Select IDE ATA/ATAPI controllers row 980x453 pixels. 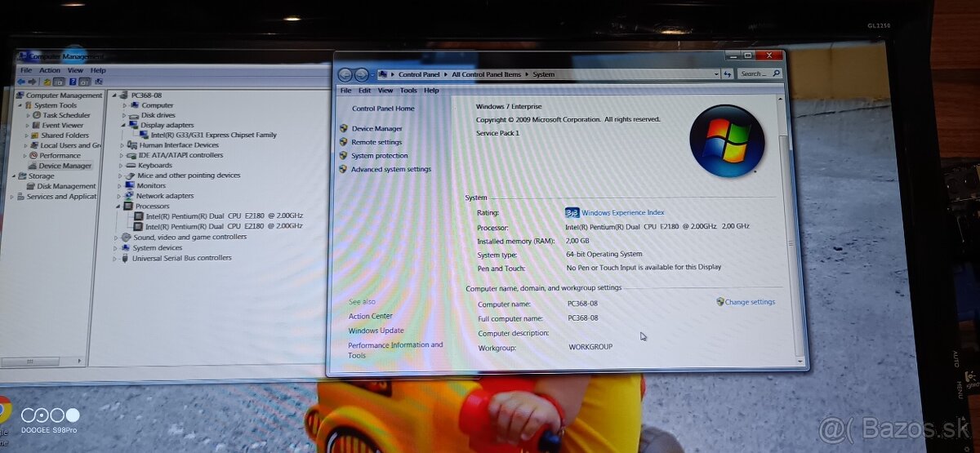(x=180, y=155)
